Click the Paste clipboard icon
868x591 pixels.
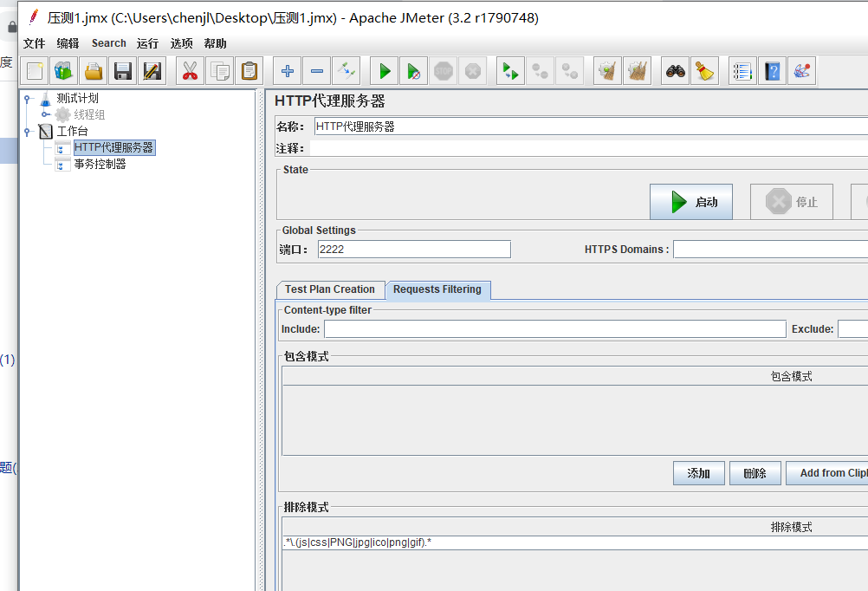[249, 71]
